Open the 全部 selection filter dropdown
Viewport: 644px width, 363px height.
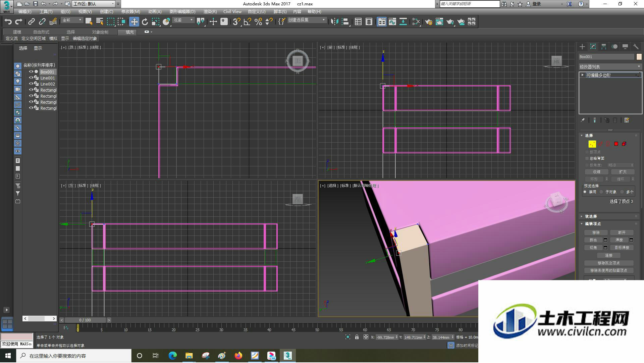click(72, 20)
